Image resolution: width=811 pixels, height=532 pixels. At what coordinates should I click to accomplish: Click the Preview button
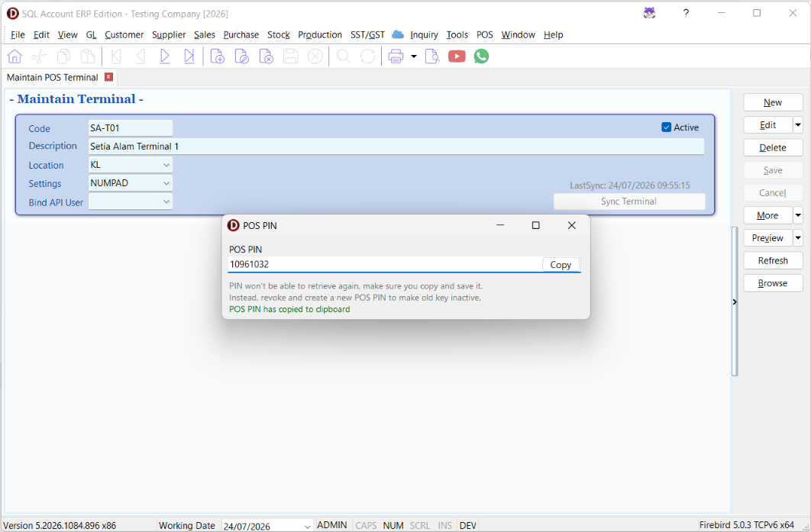click(x=767, y=238)
